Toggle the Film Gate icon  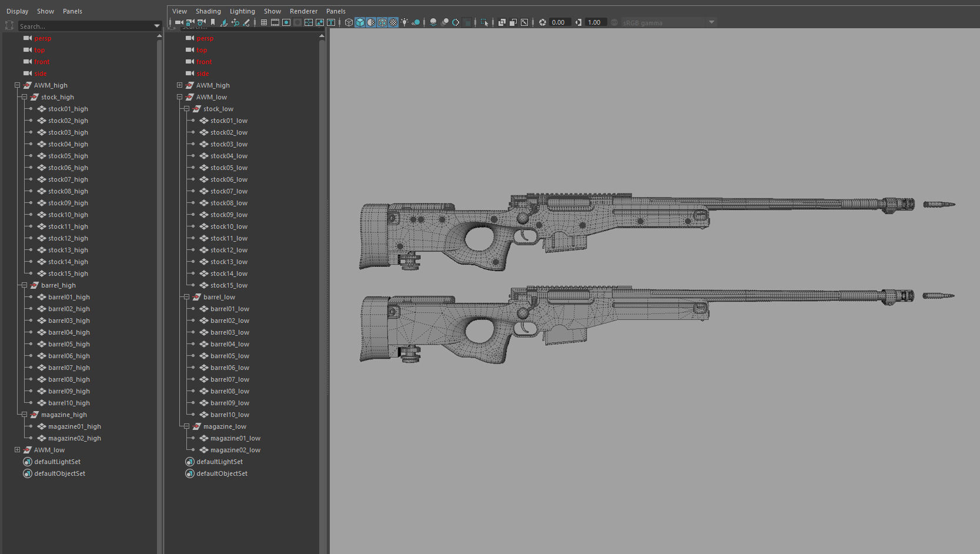275,22
